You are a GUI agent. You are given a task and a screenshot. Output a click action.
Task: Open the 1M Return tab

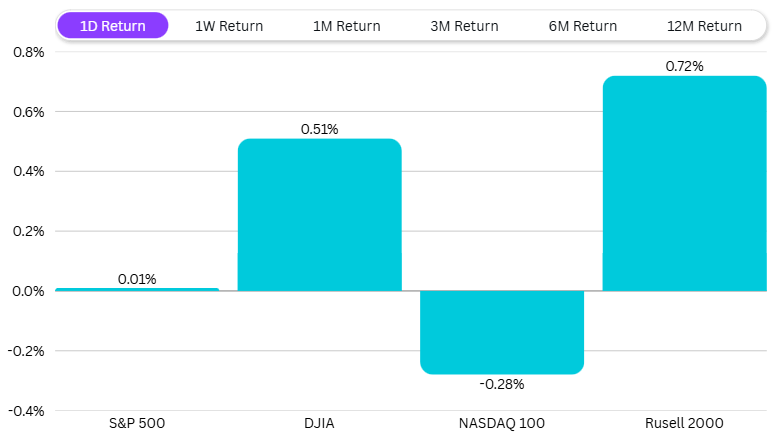[x=346, y=26]
